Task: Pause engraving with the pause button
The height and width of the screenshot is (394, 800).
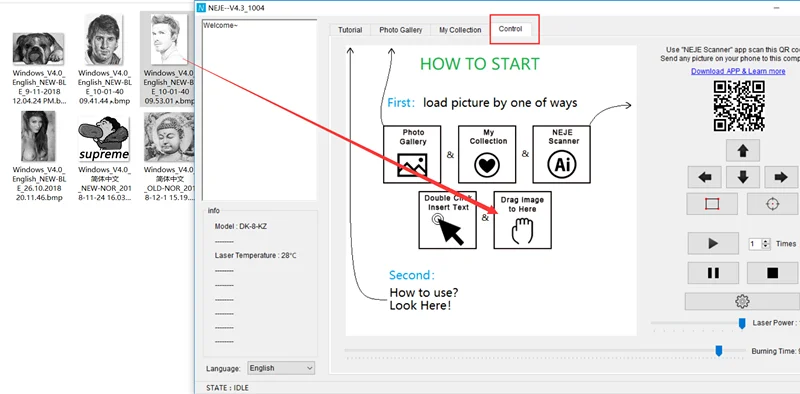Action: [x=713, y=273]
